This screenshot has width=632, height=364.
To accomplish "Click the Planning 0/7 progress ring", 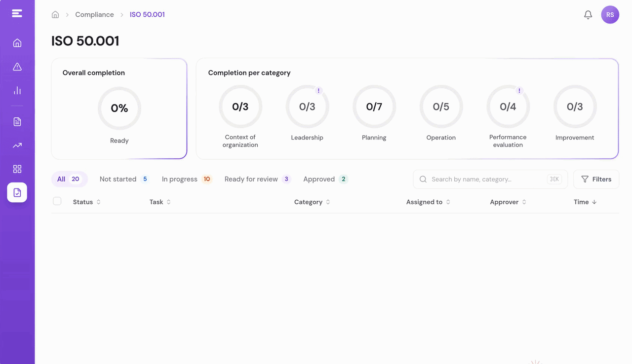I will [374, 107].
